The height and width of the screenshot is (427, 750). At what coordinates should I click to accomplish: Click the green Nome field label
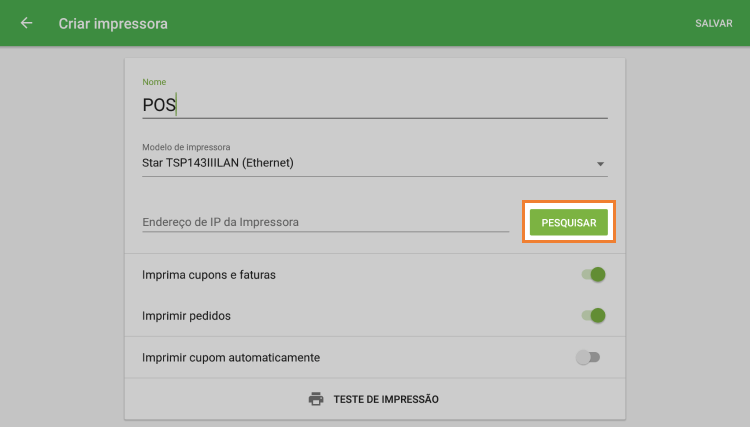click(154, 82)
